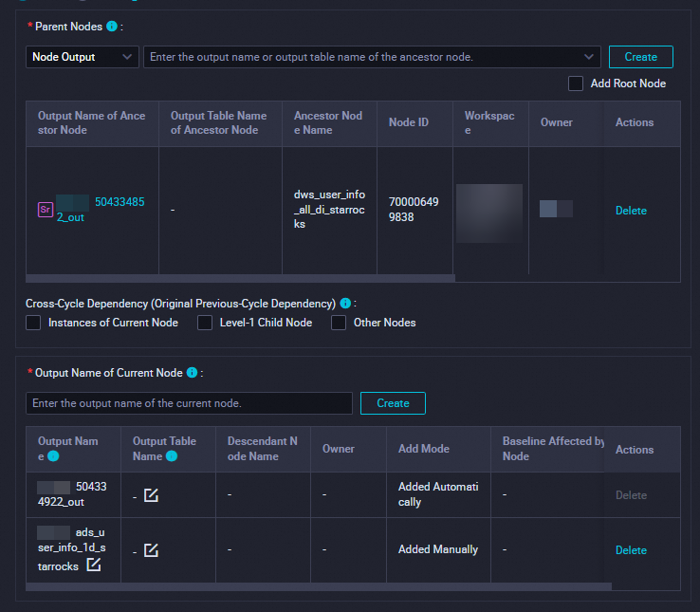Check the Other Nodes option
The height and width of the screenshot is (612, 700).
[339, 323]
